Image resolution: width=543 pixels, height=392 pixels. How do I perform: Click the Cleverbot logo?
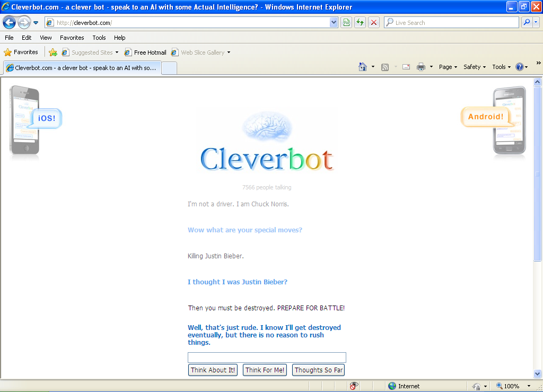pyautogui.click(x=267, y=159)
